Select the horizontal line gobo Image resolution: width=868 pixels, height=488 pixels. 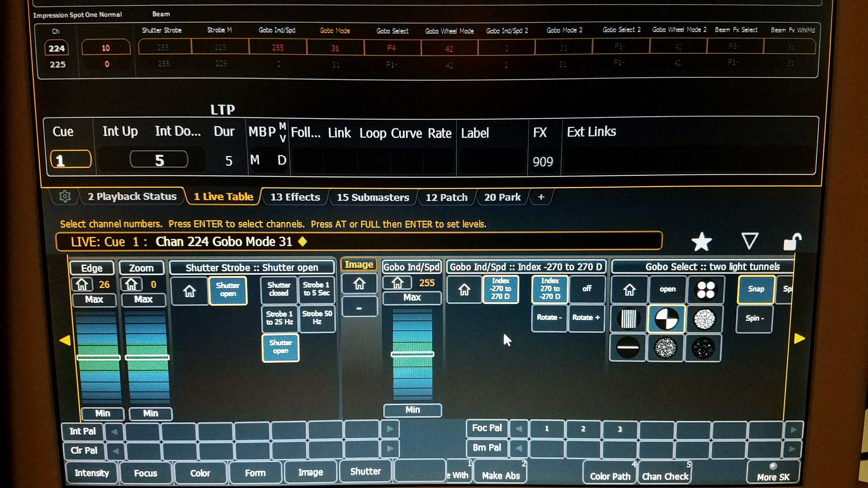[628, 348]
